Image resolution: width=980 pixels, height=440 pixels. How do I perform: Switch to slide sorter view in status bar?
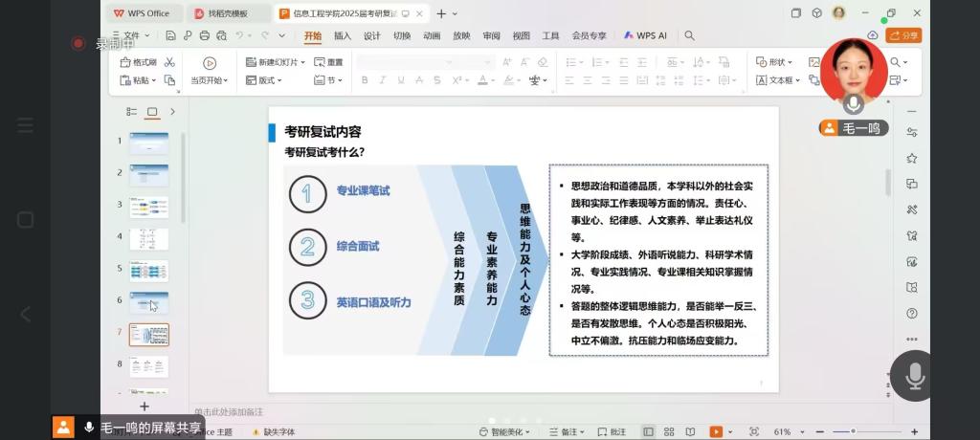(x=669, y=432)
